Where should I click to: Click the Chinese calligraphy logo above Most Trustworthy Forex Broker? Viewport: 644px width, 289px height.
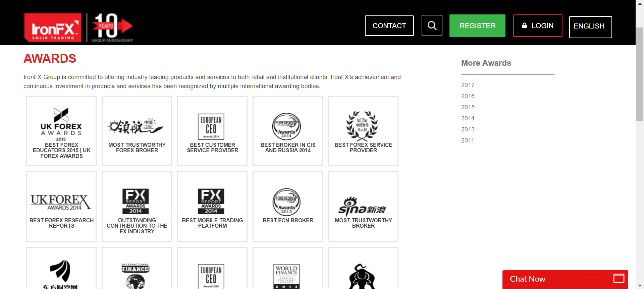point(136,126)
